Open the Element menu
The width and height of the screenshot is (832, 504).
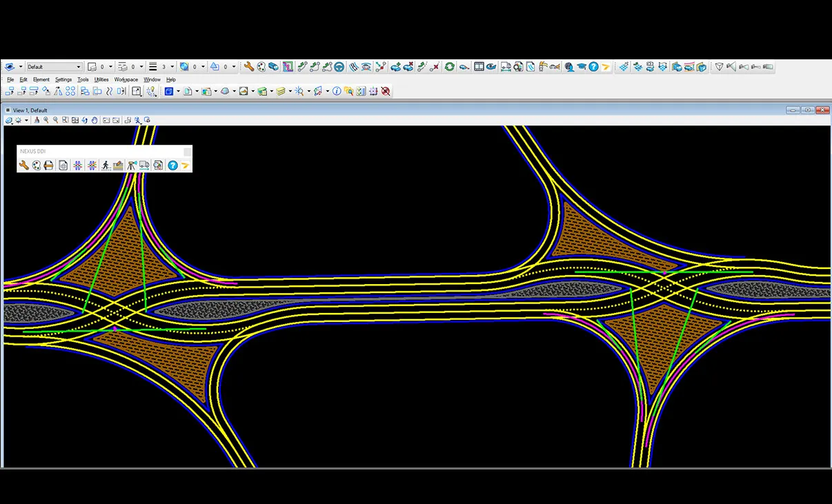tap(41, 79)
